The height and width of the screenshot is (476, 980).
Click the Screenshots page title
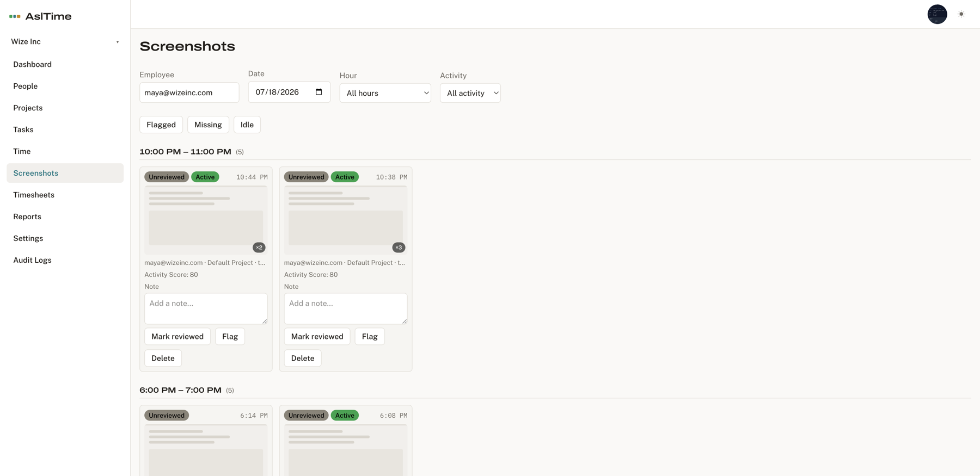pyautogui.click(x=187, y=46)
